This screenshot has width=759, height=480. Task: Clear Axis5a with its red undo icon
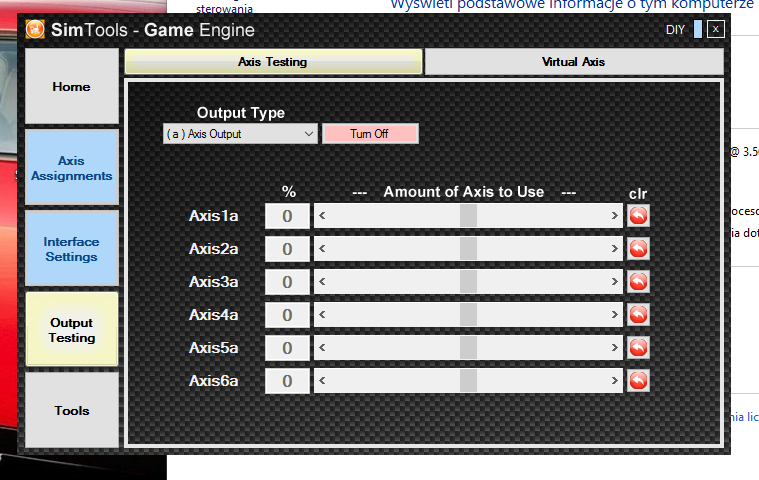[638, 347]
